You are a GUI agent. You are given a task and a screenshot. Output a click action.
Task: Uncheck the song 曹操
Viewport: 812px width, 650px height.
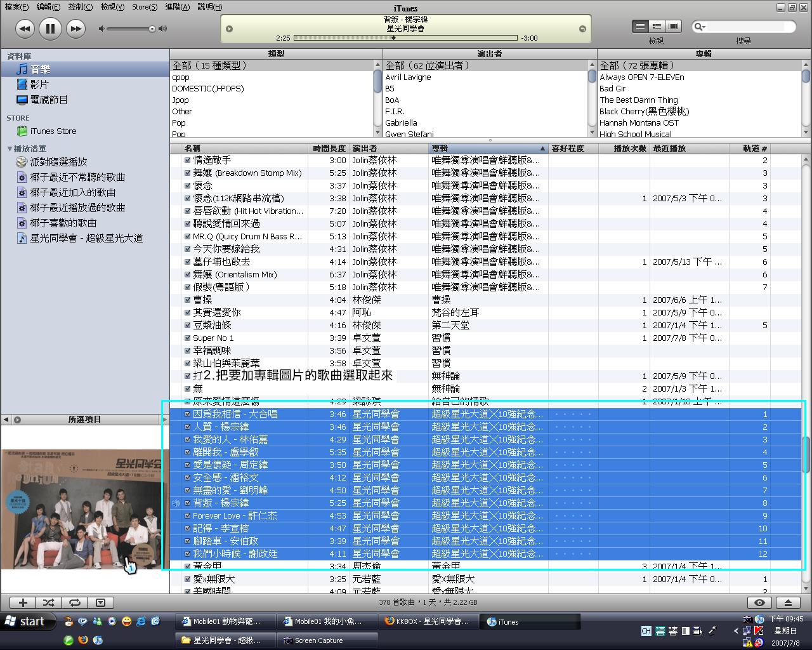click(187, 300)
